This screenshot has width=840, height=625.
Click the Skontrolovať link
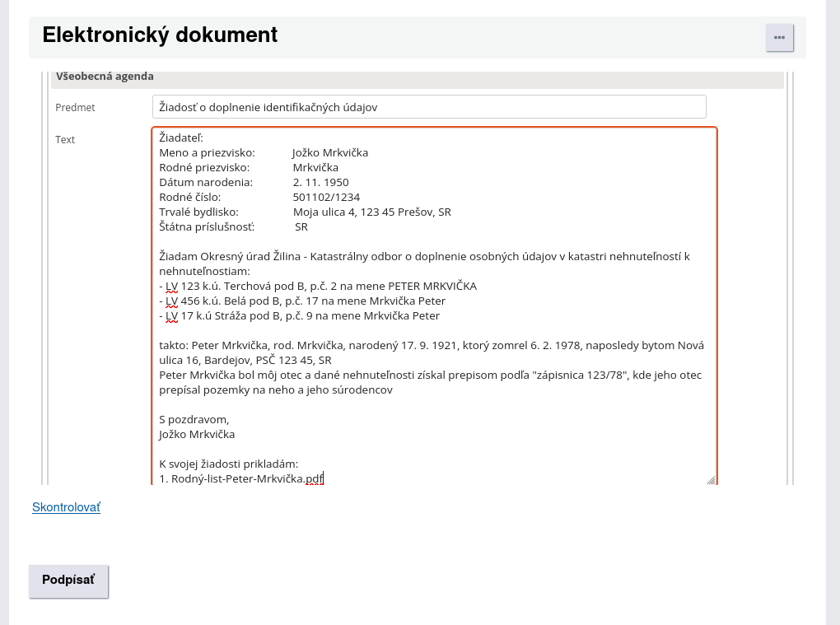point(66,507)
